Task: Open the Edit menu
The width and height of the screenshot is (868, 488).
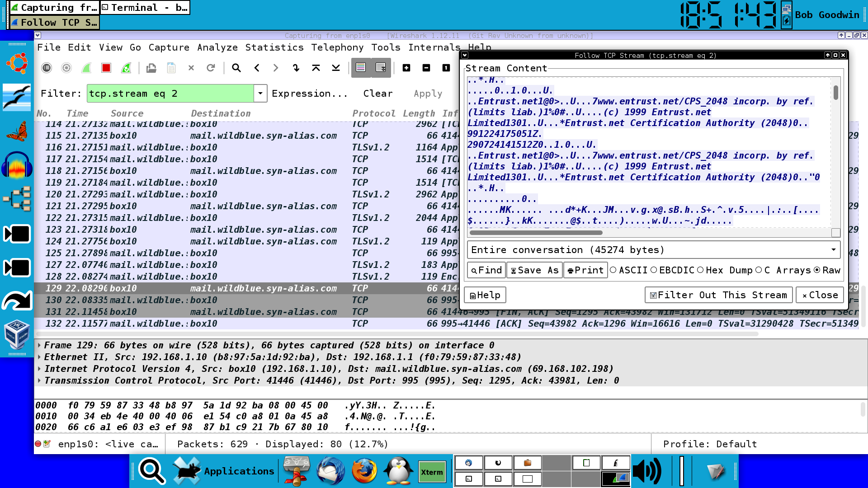Action: pos(80,47)
